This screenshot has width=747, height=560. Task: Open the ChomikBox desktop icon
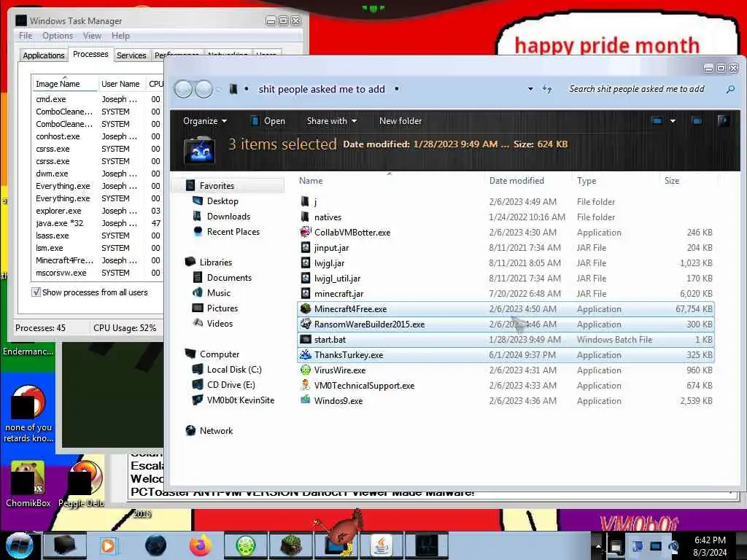28,484
